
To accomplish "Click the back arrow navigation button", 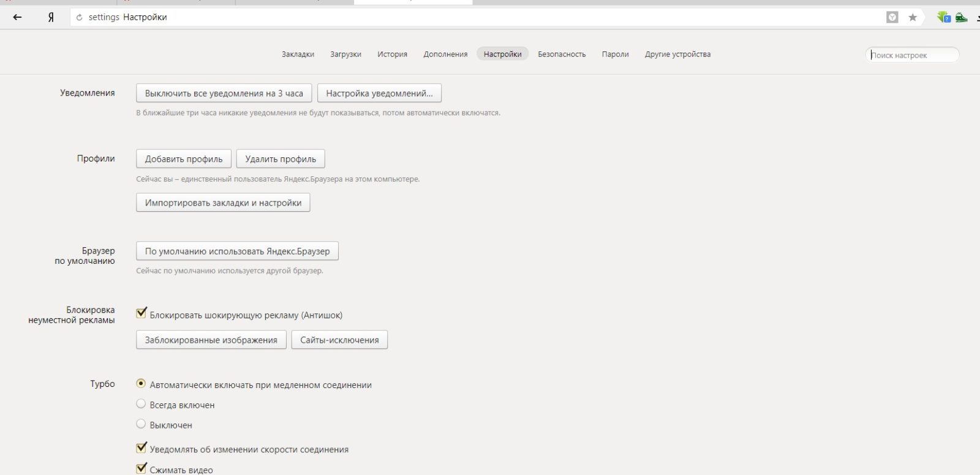I will click(17, 17).
